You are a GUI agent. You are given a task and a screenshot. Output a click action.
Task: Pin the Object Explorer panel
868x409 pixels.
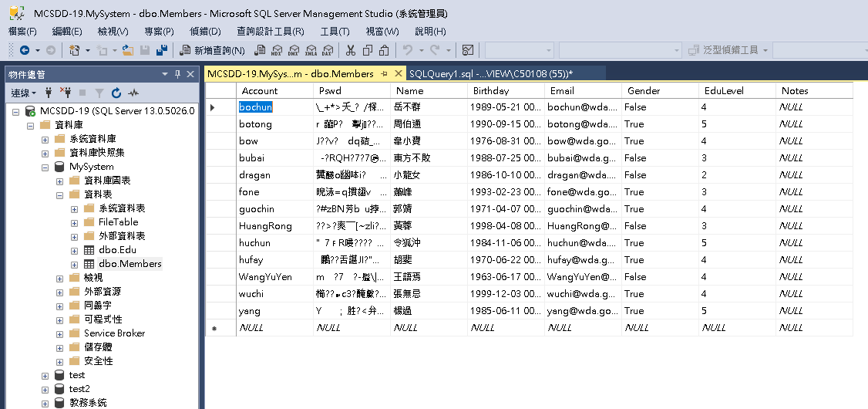(178, 74)
